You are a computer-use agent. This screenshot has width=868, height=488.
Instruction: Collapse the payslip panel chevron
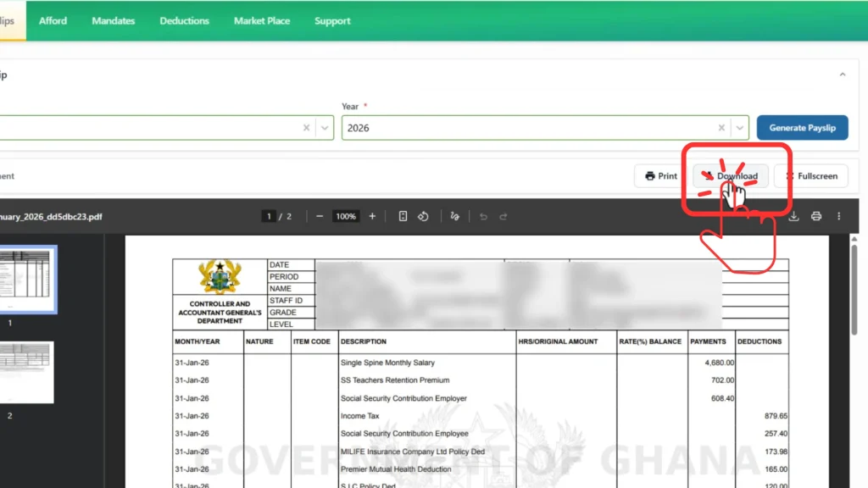pos(843,75)
